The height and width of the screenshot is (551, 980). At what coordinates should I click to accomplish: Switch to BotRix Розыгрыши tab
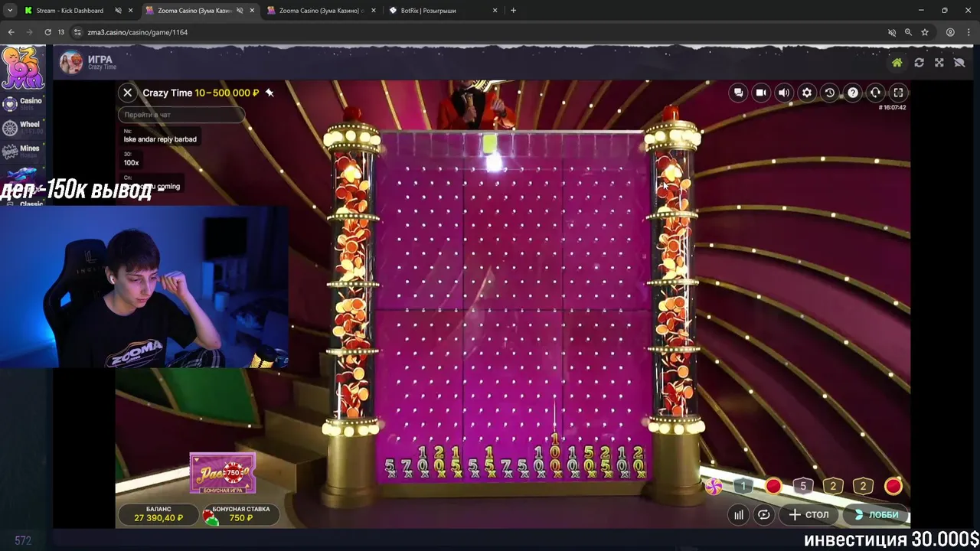(428, 11)
